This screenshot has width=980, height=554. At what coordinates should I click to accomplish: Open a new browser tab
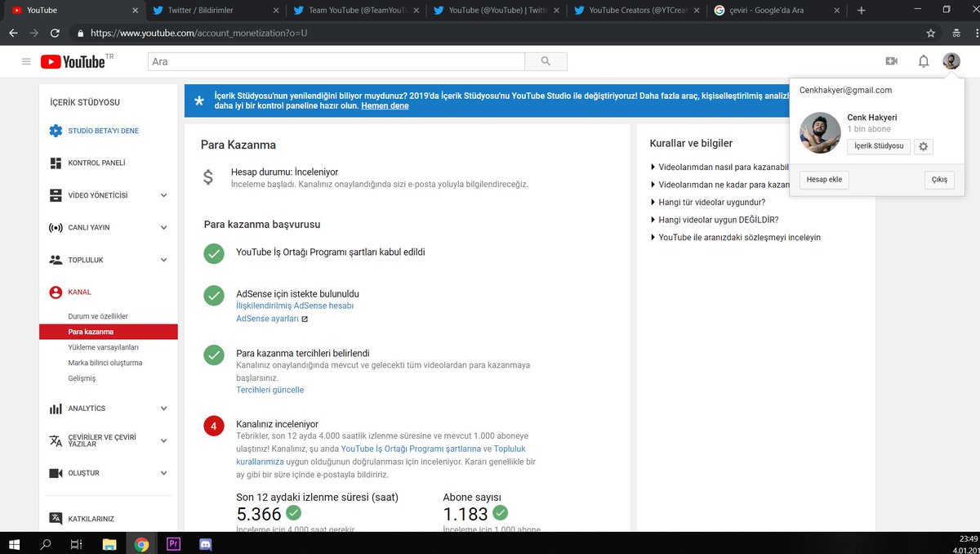tap(861, 10)
